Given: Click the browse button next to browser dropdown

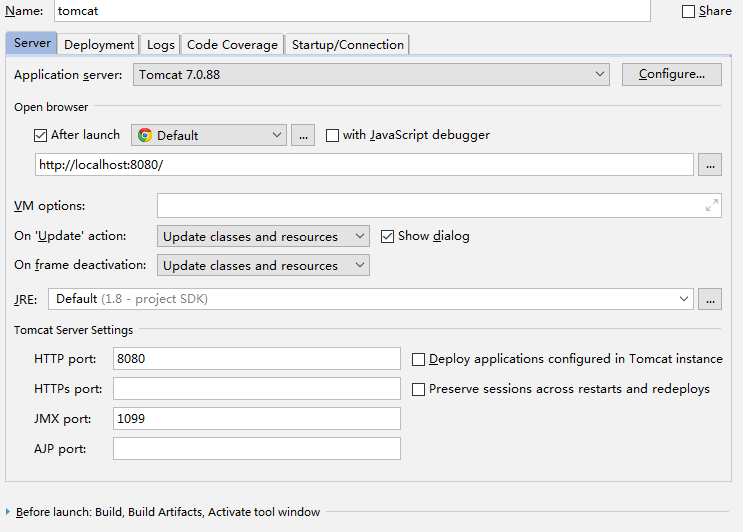Looking at the screenshot, I should (x=303, y=135).
